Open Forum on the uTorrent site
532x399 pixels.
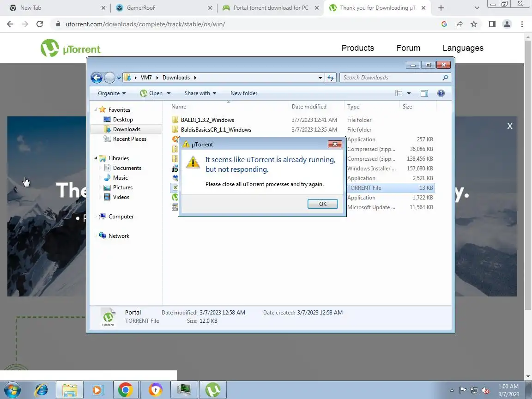(x=408, y=48)
